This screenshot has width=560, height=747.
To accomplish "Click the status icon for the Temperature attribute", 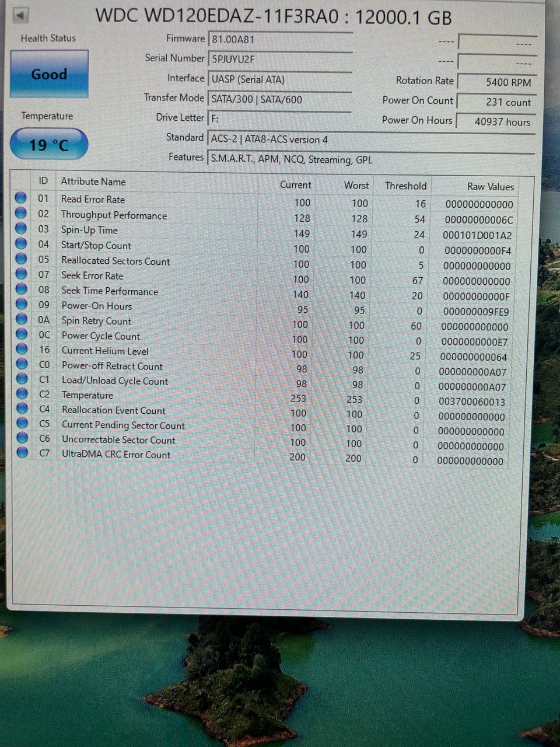I will point(22,394).
